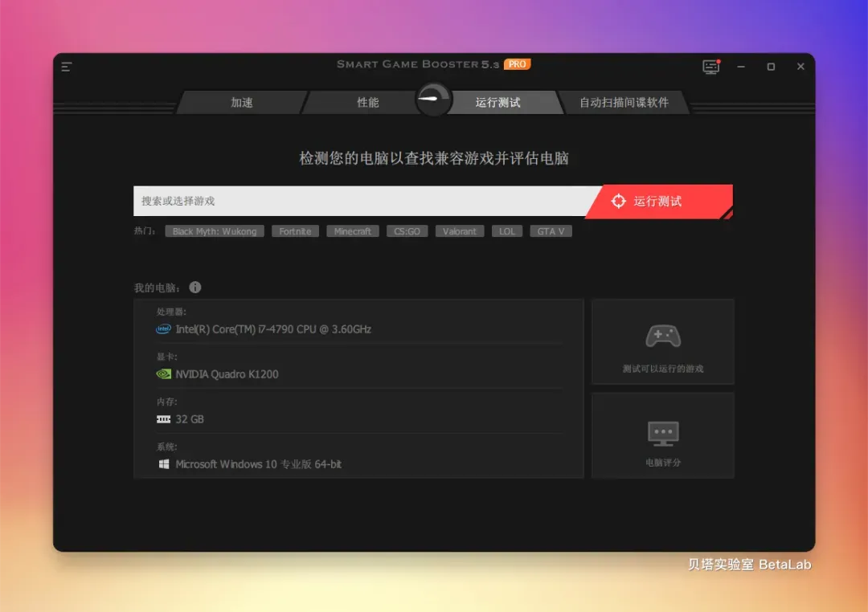This screenshot has width=868, height=612.
Task: Click the memory RAM icon
Action: pyautogui.click(x=163, y=419)
